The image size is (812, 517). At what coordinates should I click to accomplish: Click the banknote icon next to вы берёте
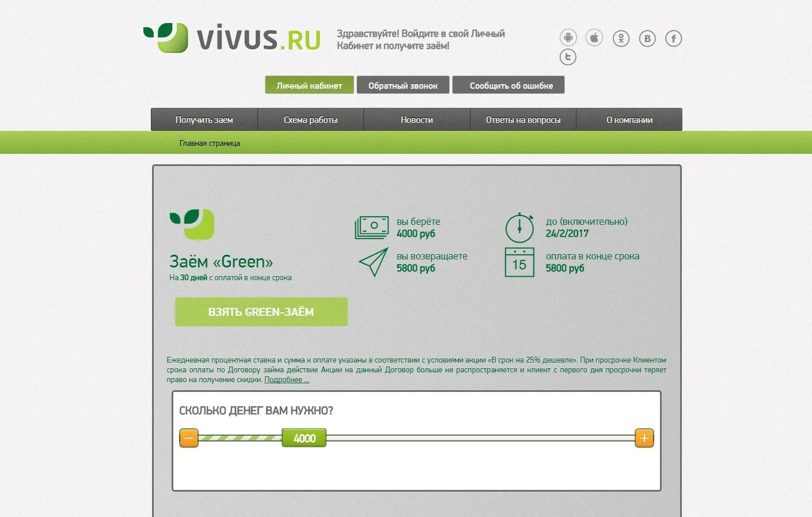click(x=372, y=227)
